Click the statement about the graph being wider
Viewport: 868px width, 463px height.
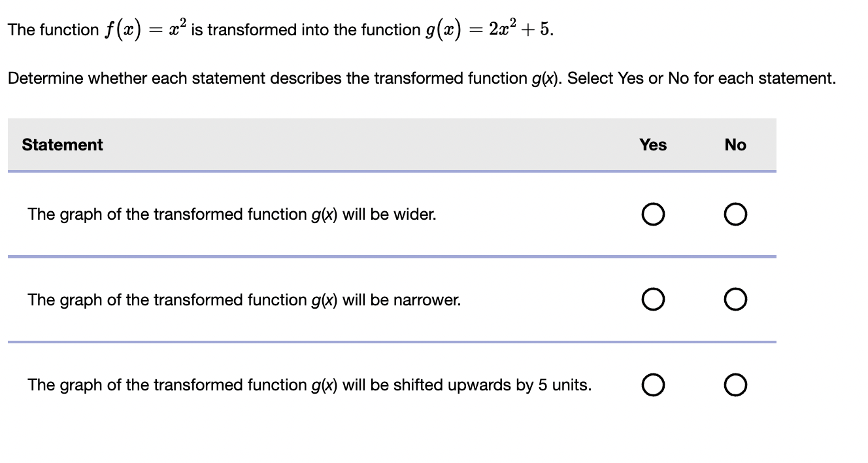232,214
